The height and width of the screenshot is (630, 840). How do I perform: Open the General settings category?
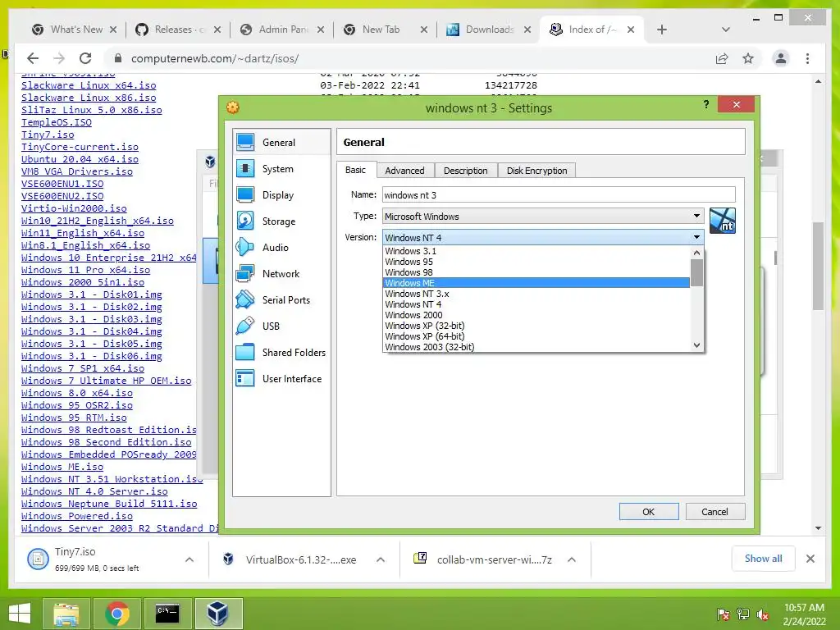pyautogui.click(x=282, y=142)
